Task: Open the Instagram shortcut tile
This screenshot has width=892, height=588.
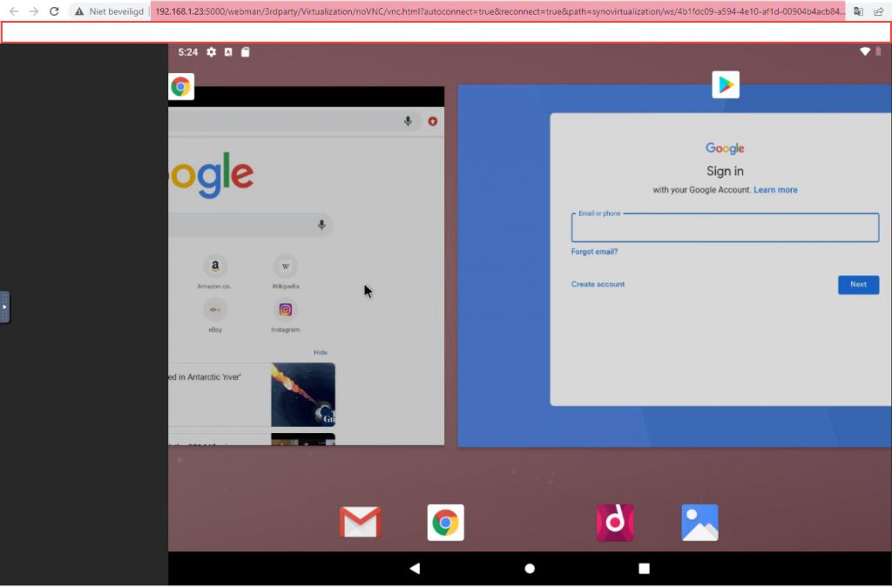Action: 285,310
